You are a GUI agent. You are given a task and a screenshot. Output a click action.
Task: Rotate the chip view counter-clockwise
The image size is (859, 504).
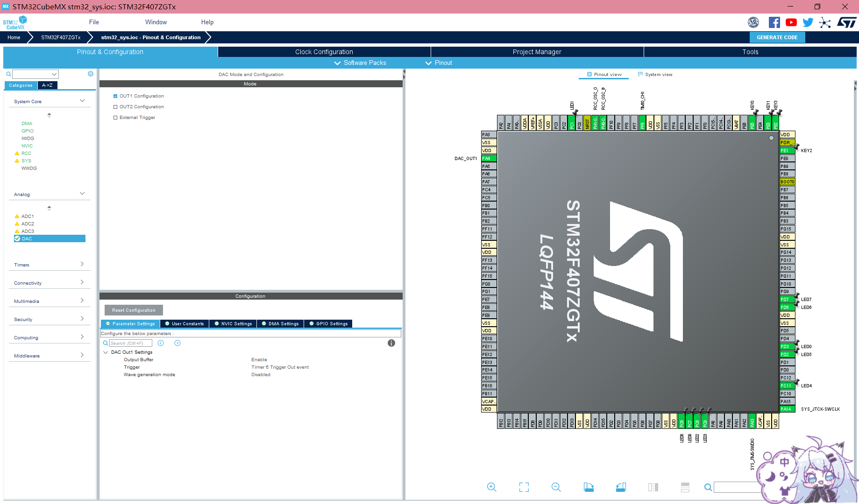coord(620,487)
